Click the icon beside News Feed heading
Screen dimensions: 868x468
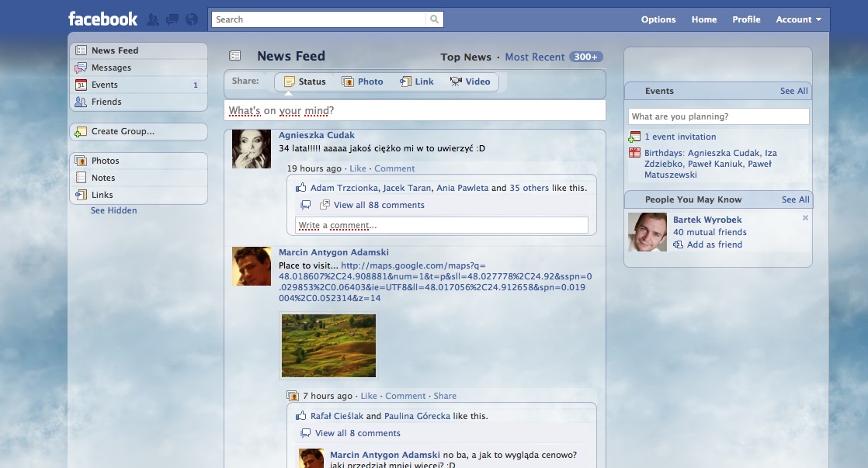pyautogui.click(x=235, y=55)
